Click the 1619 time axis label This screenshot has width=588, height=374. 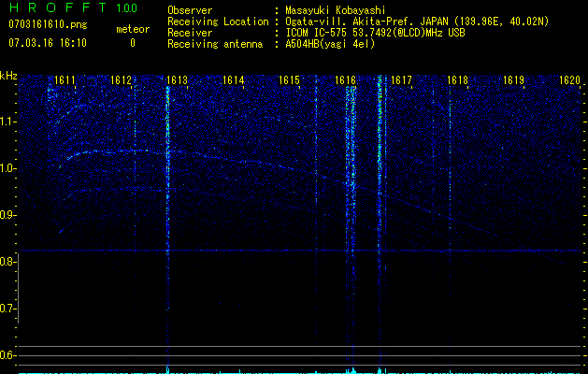click(513, 80)
